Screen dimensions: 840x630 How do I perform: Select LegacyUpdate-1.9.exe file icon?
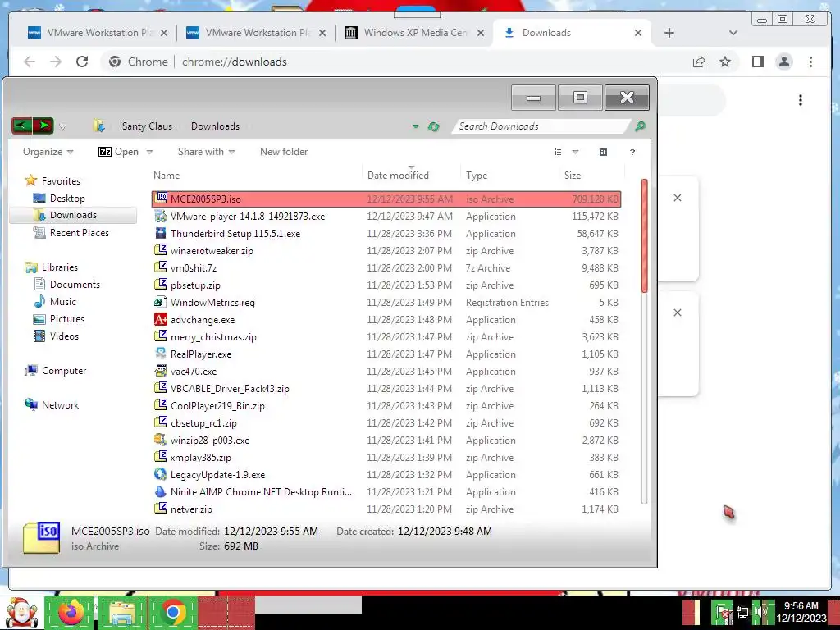(161, 474)
